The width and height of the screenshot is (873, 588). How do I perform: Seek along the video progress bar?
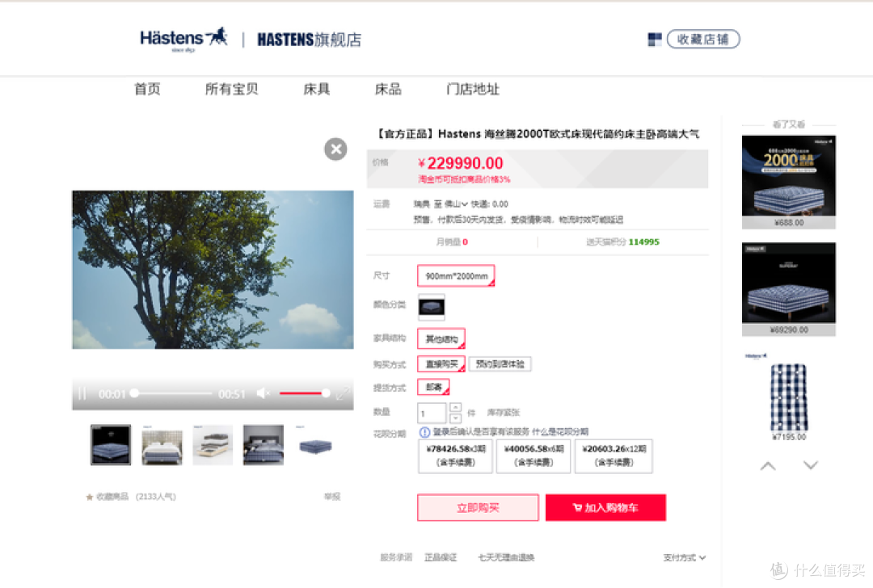tap(173, 394)
